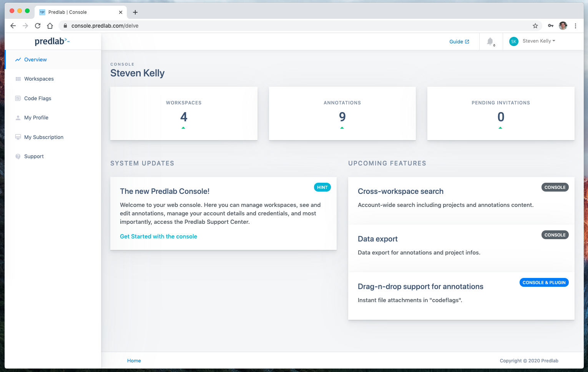Click the Code Flags icon

18,98
